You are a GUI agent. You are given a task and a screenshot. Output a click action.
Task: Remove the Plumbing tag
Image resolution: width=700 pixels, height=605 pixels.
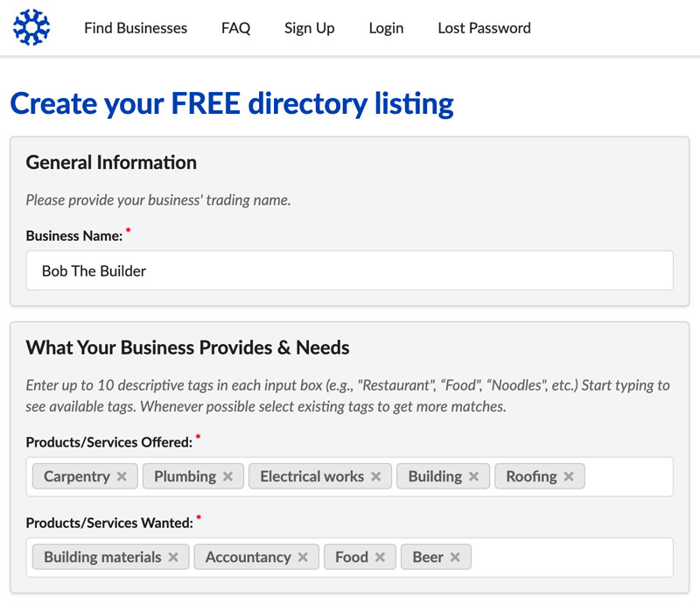[x=227, y=476]
